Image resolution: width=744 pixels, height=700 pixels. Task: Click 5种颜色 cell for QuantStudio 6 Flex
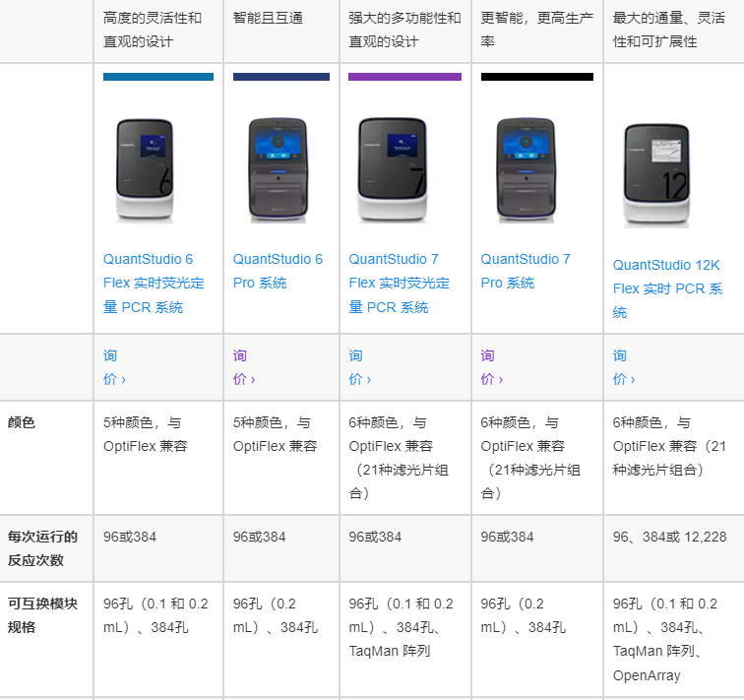[x=158, y=458]
